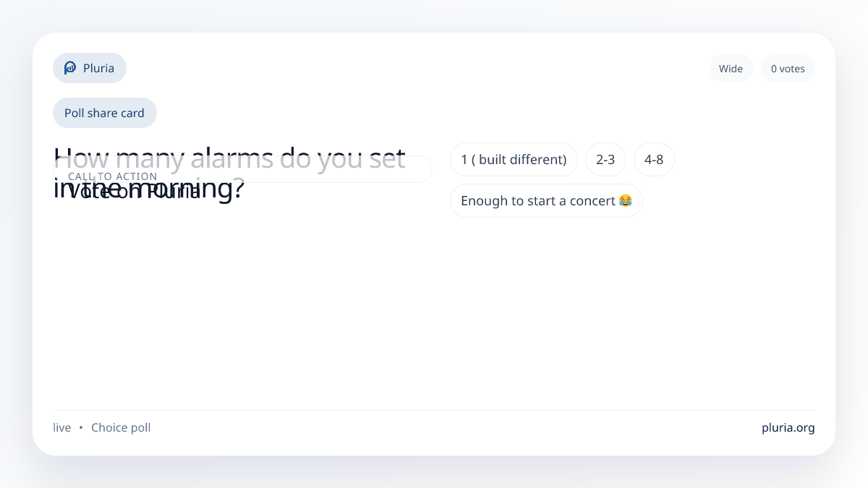Click the "Choice poll" type label

(x=121, y=428)
